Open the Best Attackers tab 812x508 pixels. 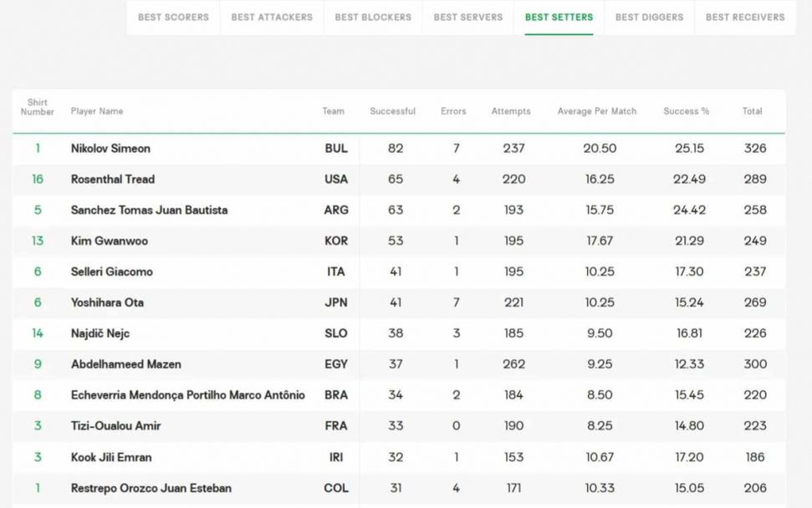272,17
